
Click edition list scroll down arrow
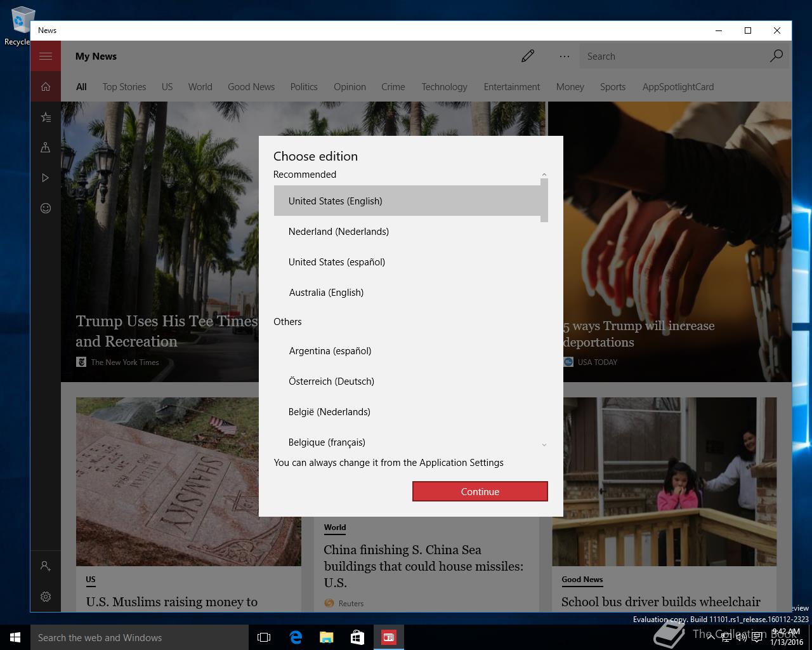click(x=544, y=444)
